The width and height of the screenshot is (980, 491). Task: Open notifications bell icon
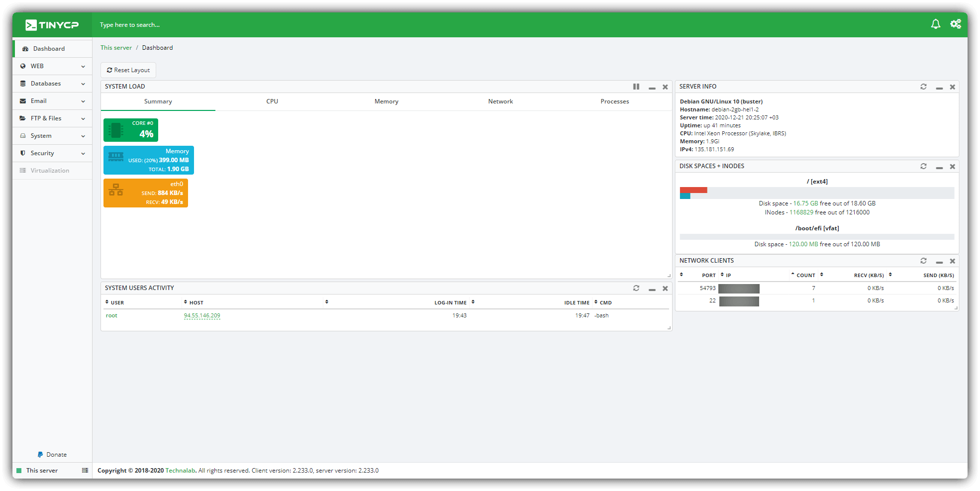click(935, 24)
